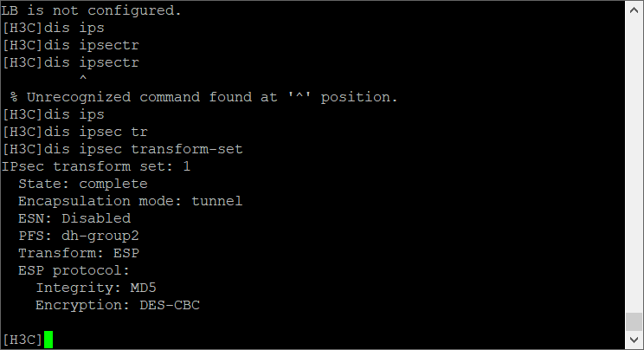Click the "dis ipsec tr" command line
The height and width of the screenshot is (350, 644).
pos(74,132)
